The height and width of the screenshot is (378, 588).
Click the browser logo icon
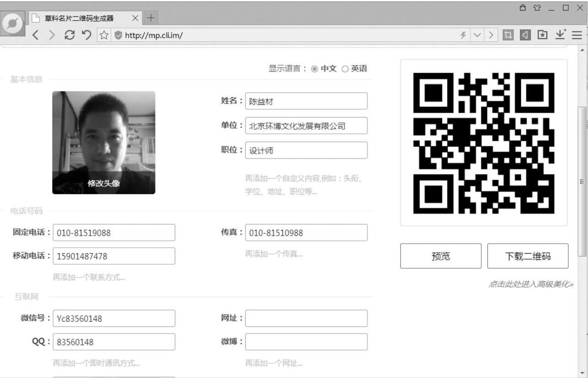(x=13, y=24)
